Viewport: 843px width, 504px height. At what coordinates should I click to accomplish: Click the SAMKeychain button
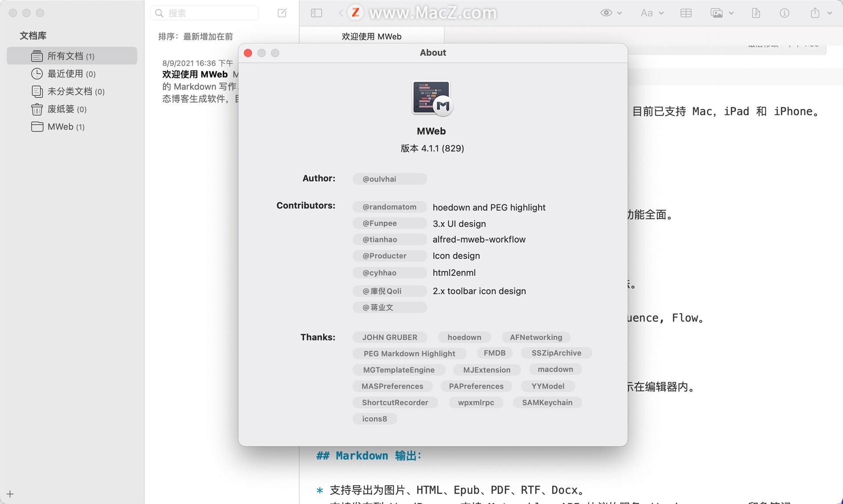(547, 402)
